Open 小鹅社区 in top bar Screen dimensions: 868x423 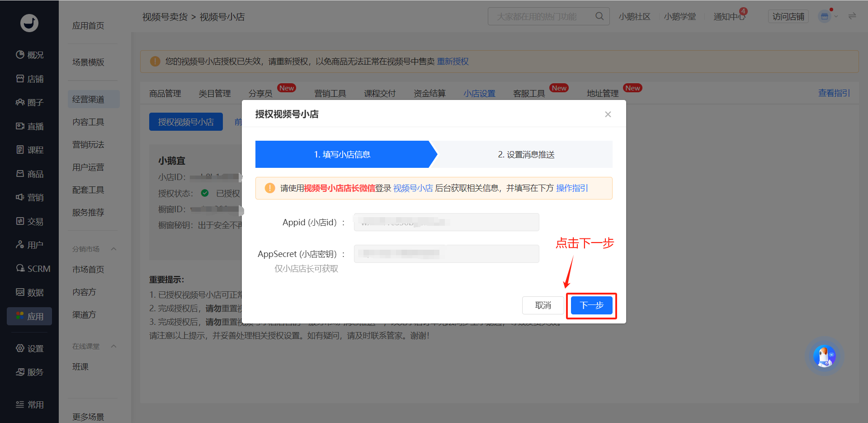tap(634, 16)
